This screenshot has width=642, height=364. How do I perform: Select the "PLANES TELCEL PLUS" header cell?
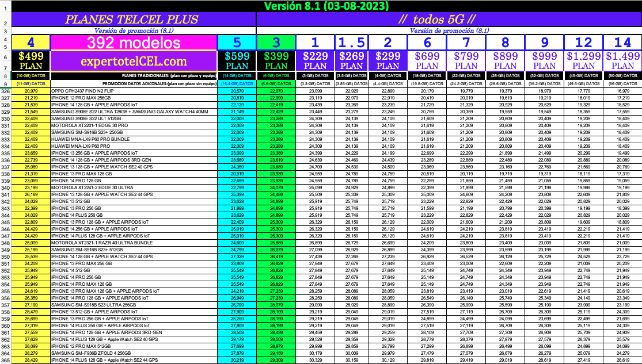click(134, 19)
